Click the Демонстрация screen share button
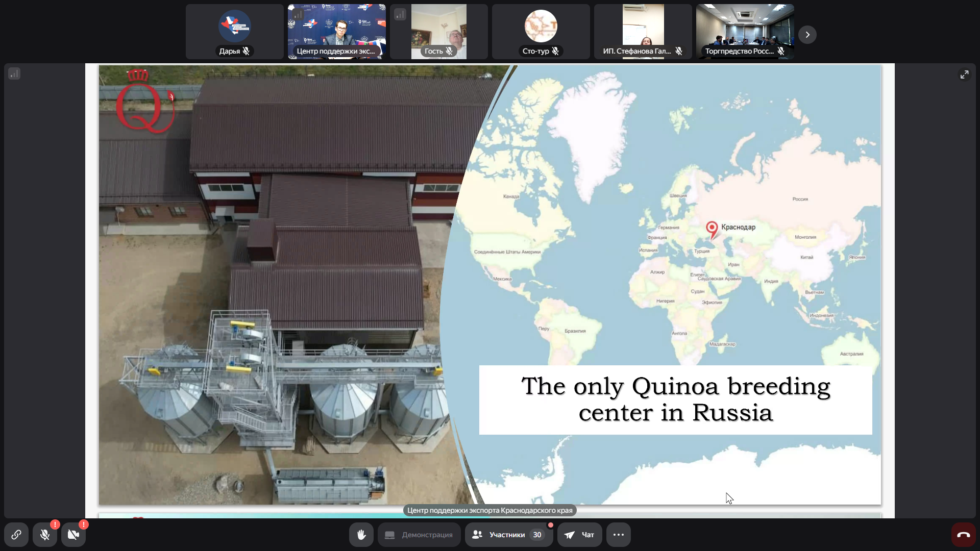The image size is (980, 551). pyautogui.click(x=419, y=535)
